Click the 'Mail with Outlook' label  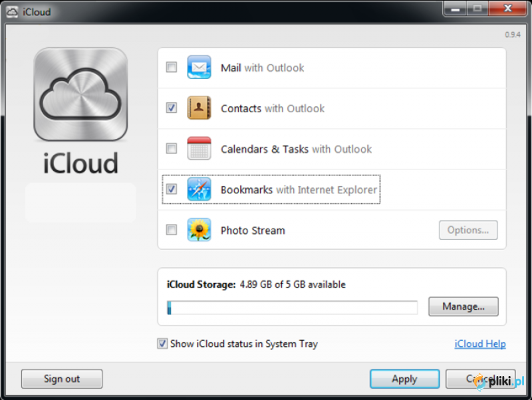click(x=262, y=68)
